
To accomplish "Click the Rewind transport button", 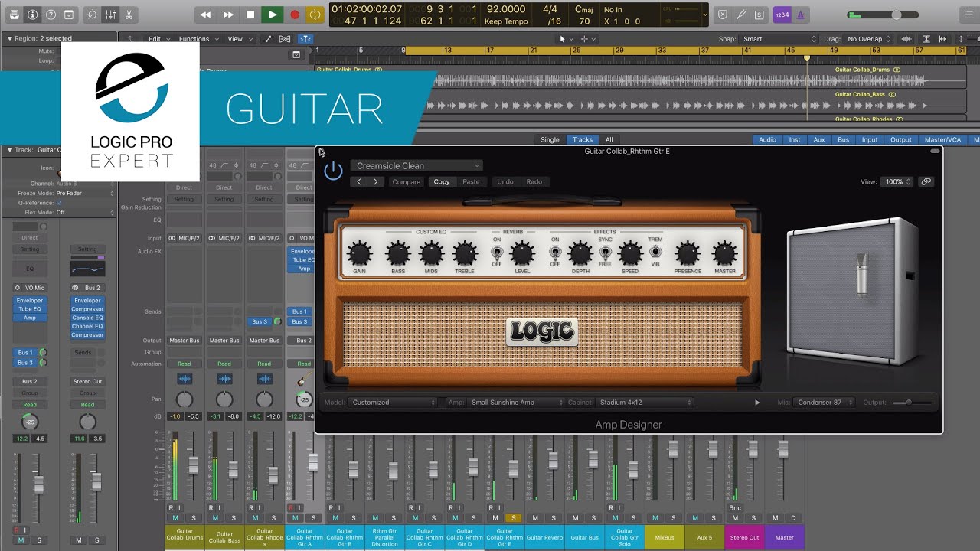I will click(x=205, y=15).
